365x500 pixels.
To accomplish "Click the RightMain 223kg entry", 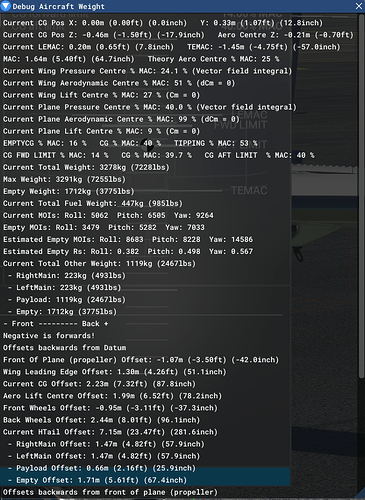I will 67,276.
